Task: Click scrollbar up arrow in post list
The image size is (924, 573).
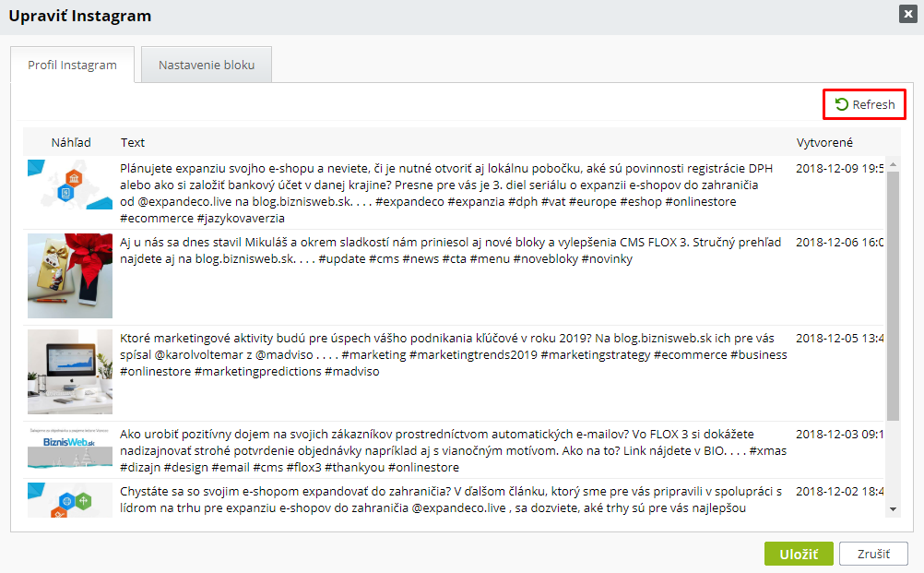Action: [893, 164]
